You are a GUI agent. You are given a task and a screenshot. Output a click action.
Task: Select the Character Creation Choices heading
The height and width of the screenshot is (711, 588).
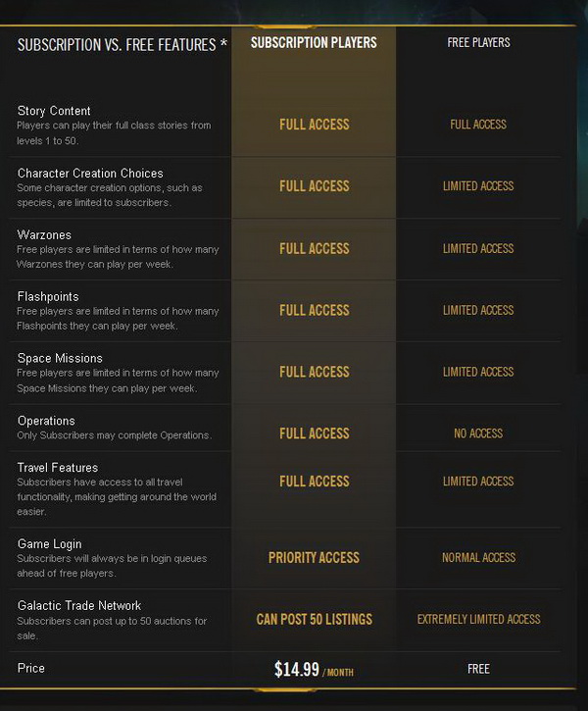point(90,174)
